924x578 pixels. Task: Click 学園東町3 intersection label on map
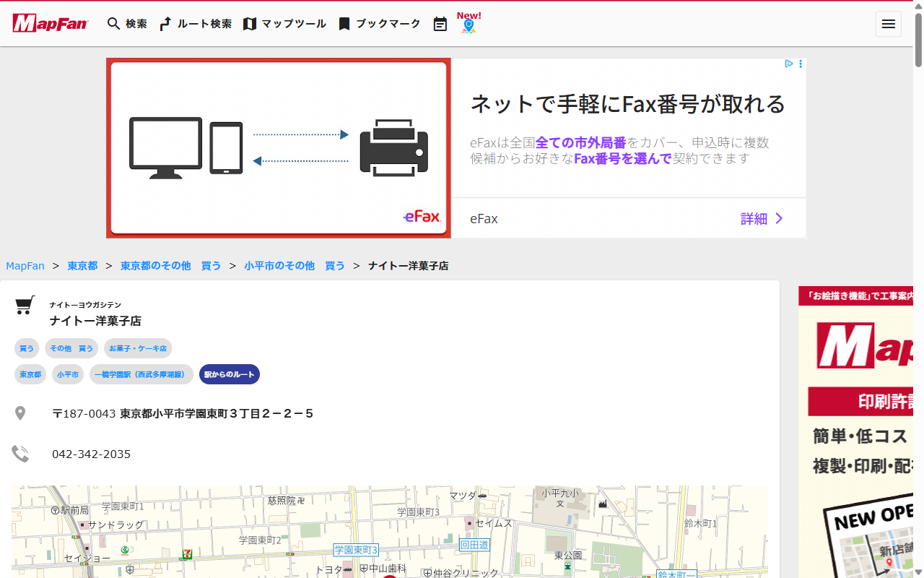[355, 551]
